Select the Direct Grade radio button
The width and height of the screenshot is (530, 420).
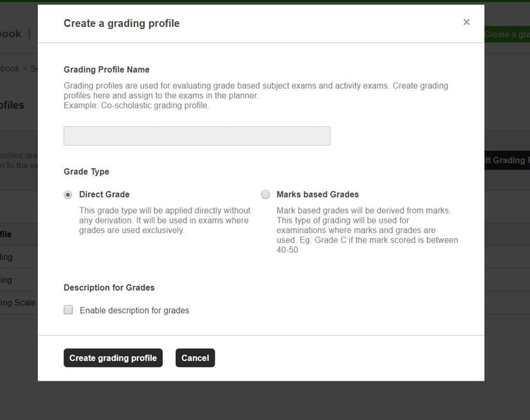coord(68,194)
